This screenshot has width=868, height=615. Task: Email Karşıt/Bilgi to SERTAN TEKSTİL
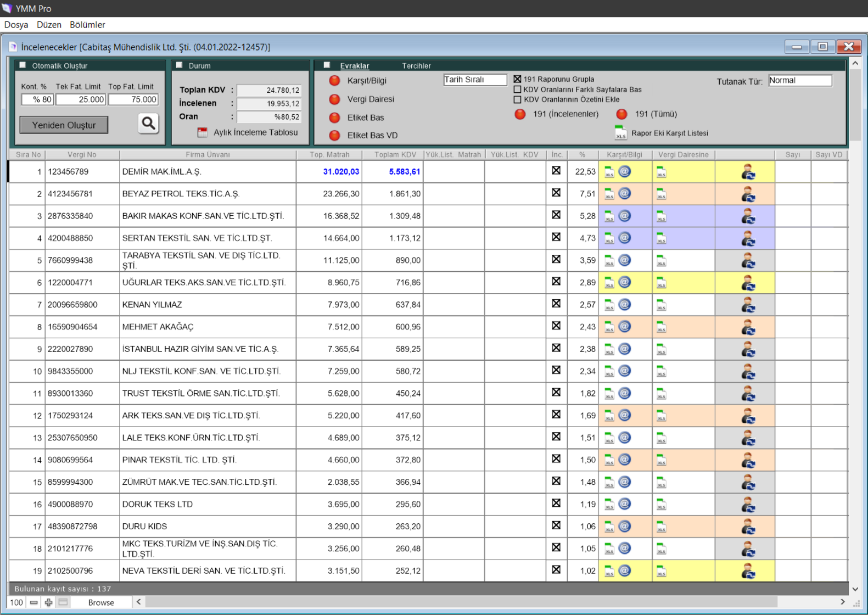coord(625,238)
